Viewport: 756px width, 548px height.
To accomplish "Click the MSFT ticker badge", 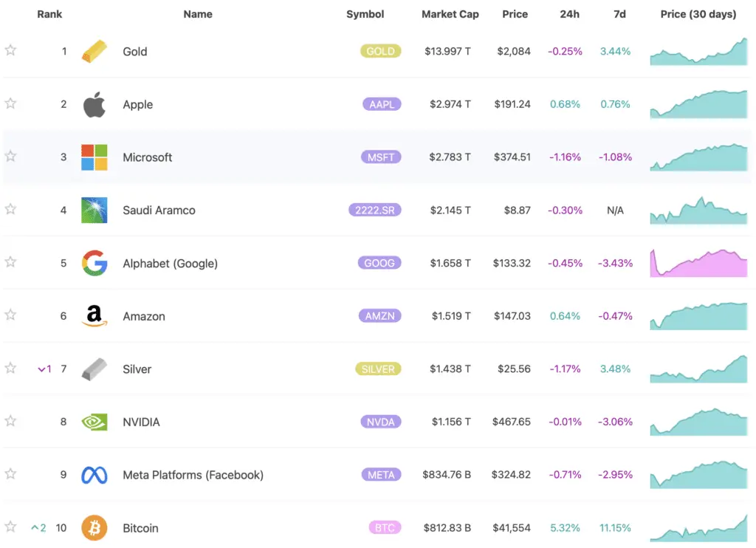I will click(x=381, y=157).
